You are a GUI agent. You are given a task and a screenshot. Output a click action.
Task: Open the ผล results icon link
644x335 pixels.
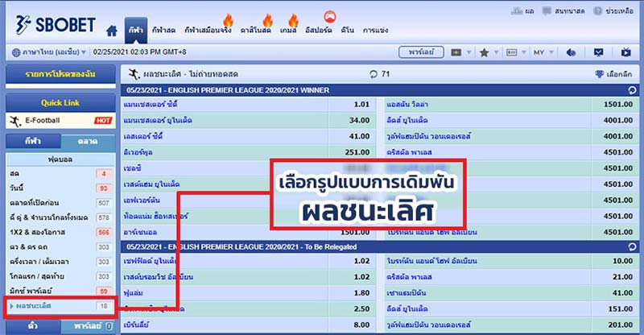point(522,11)
